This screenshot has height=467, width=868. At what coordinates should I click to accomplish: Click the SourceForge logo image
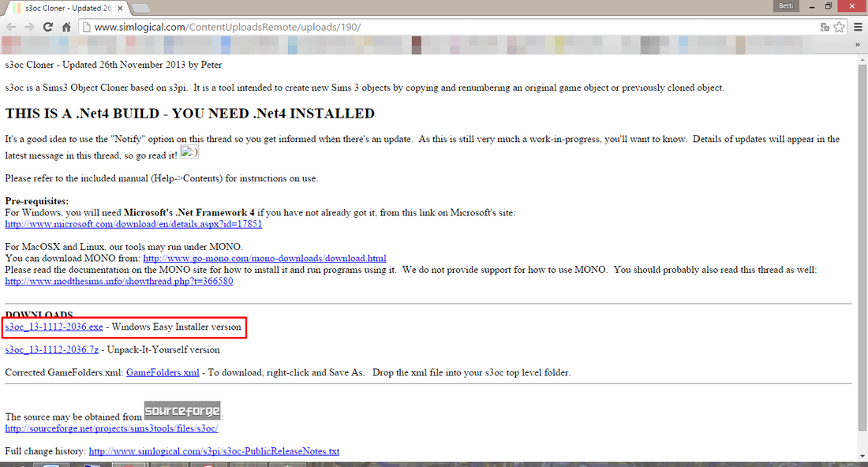(x=182, y=410)
